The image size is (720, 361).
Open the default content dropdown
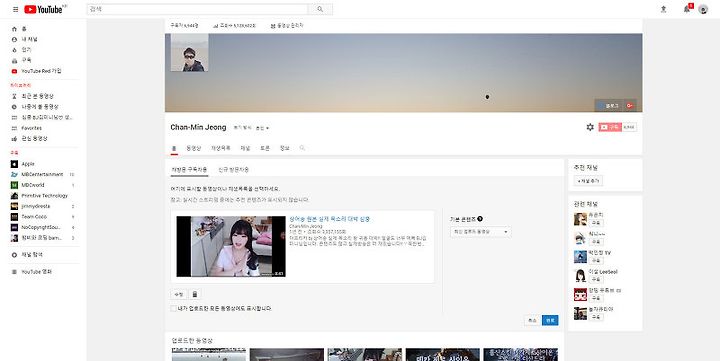tap(480, 232)
